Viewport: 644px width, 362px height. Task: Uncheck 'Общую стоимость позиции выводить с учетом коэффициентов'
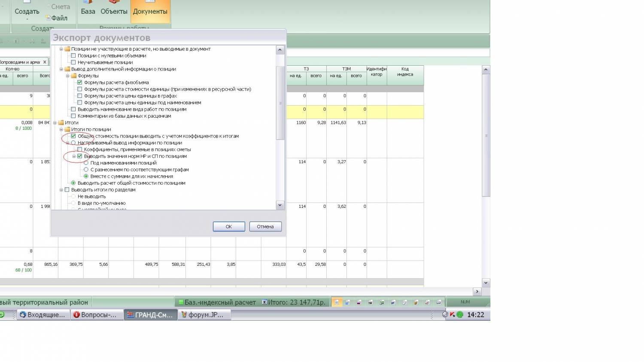[73, 136]
